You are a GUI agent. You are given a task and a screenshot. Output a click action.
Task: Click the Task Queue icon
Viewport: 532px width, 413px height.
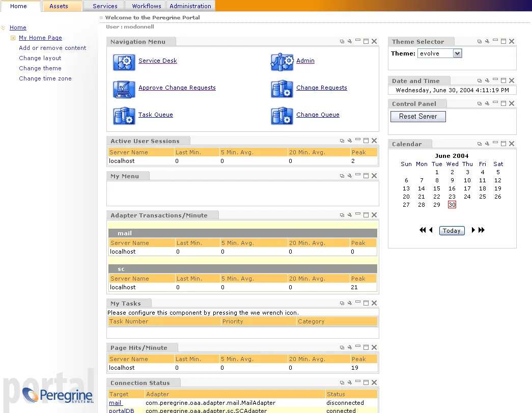pyautogui.click(x=124, y=116)
